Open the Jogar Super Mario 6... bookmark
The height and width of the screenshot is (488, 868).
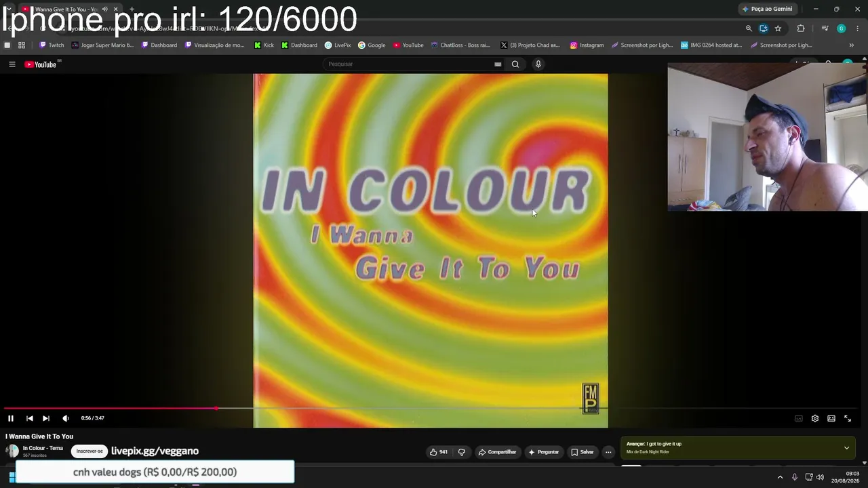103,45
